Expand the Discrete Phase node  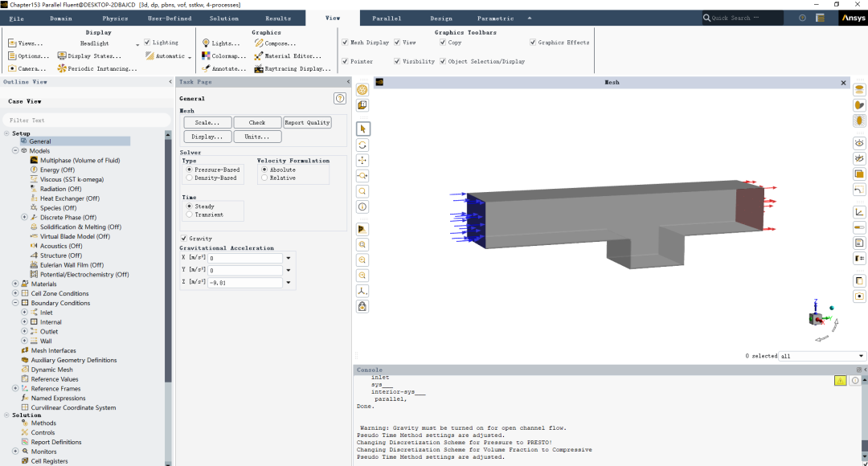(24, 218)
